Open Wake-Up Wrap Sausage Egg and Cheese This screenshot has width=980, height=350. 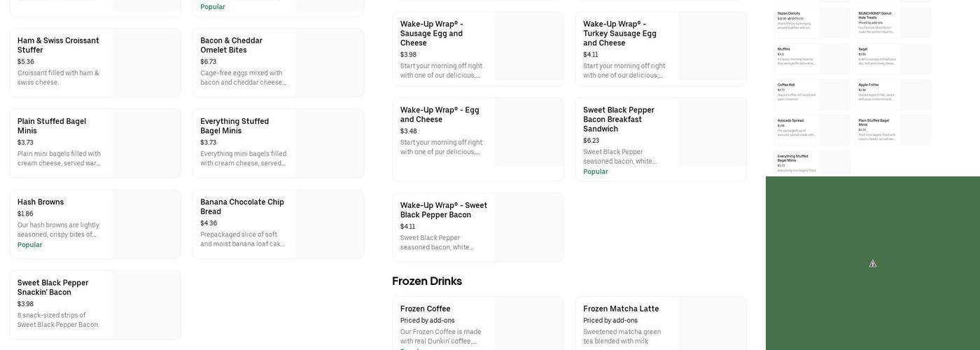[x=432, y=34]
